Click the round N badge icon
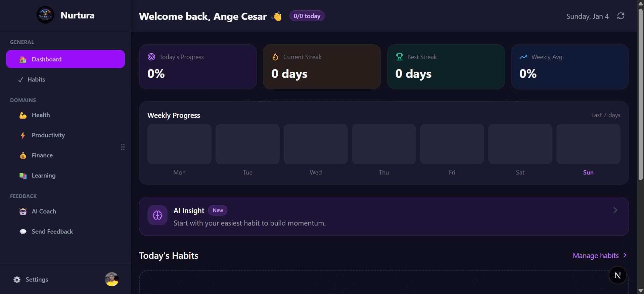644x294 pixels. 617,275
